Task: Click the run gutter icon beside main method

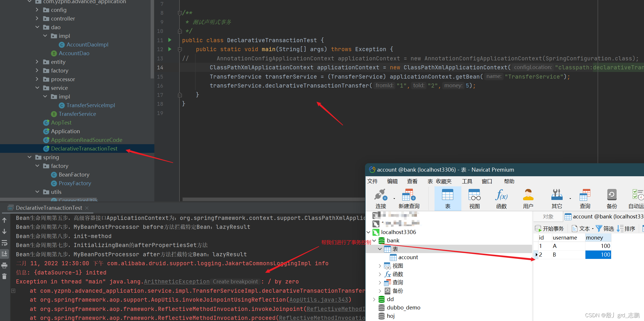Action: (x=170, y=49)
